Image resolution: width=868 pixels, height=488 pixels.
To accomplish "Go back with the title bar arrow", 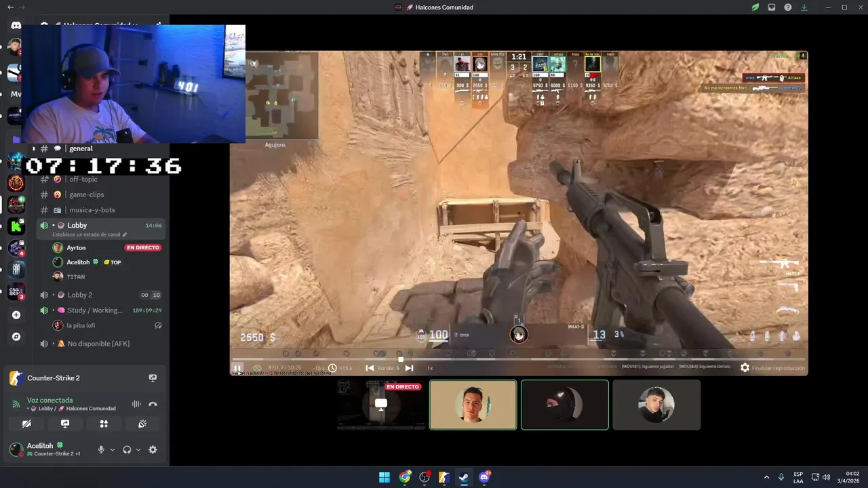I will (10, 7).
